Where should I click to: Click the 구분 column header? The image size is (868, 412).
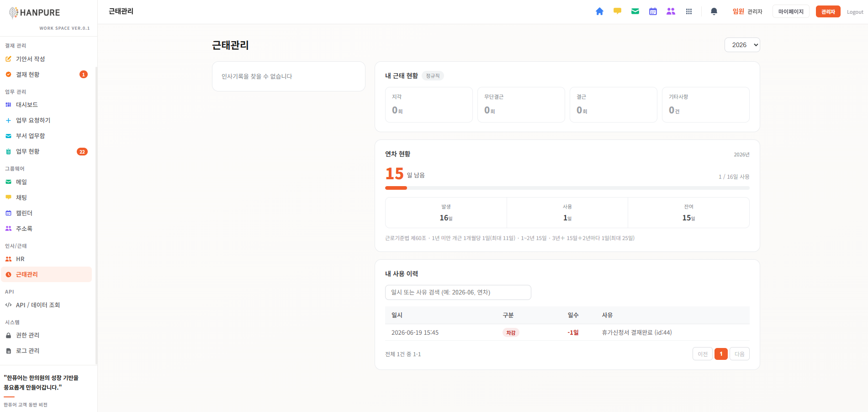508,315
